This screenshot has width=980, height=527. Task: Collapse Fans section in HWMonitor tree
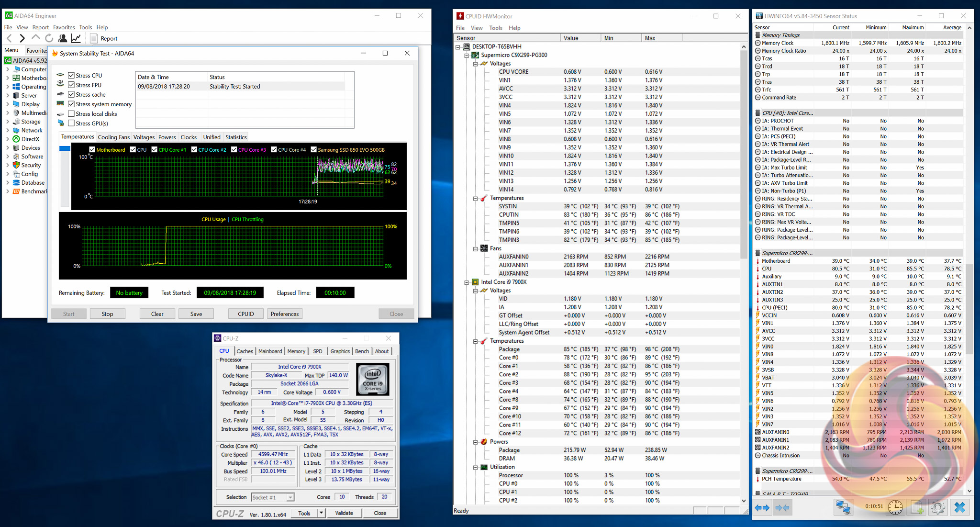pyautogui.click(x=476, y=249)
